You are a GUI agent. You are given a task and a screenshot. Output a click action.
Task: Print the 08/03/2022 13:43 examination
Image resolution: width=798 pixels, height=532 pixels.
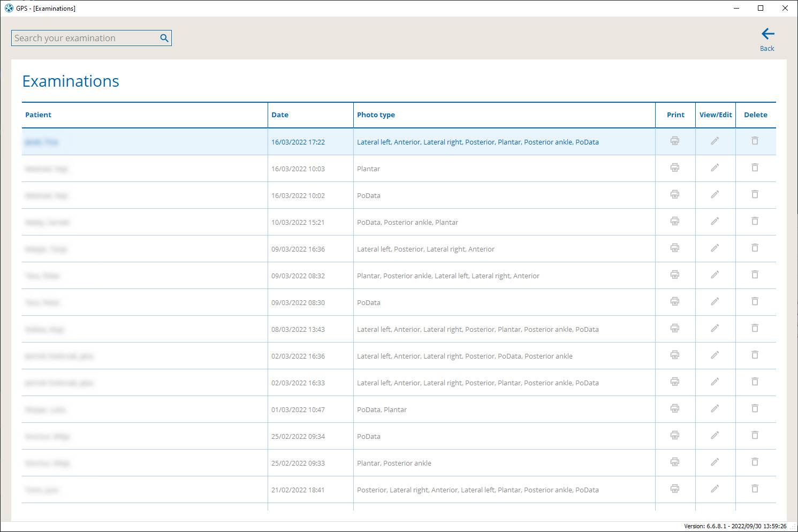click(675, 328)
